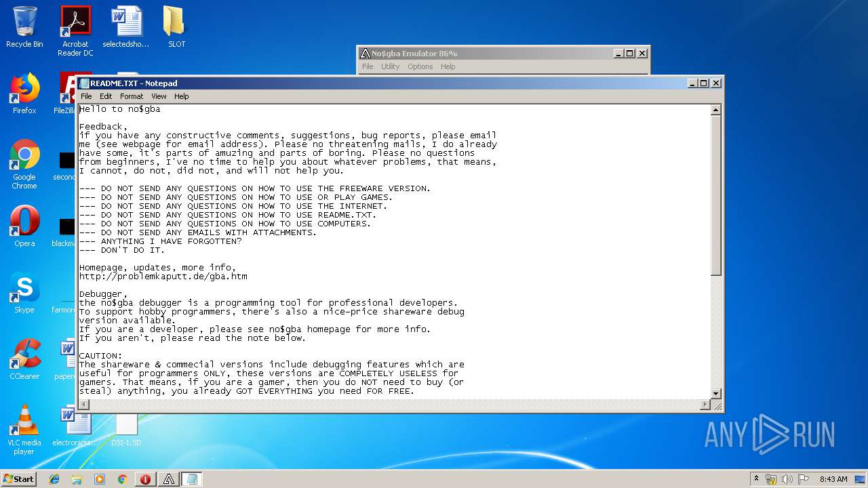
Task: Launch Google Chrome from the desktop
Action: pos(24,164)
